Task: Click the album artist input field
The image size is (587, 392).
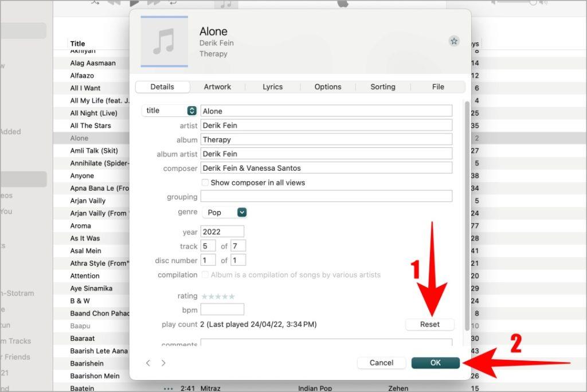Action: click(326, 154)
